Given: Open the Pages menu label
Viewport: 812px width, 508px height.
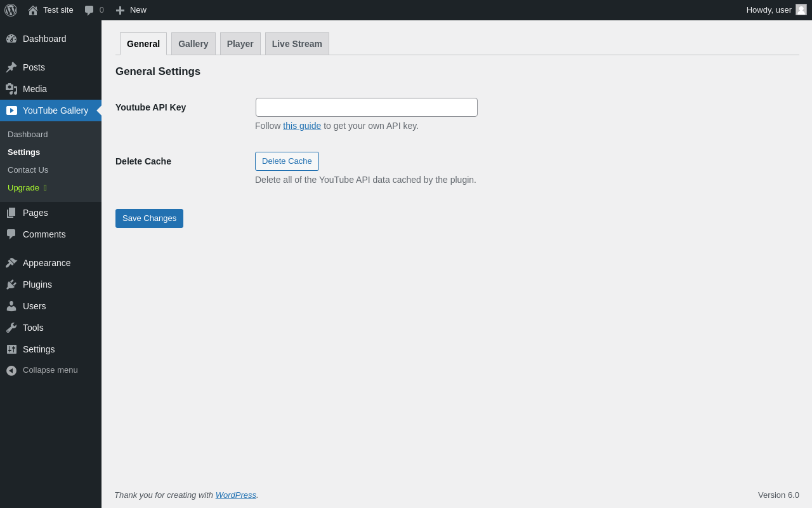Looking at the screenshot, I should click(x=36, y=213).
